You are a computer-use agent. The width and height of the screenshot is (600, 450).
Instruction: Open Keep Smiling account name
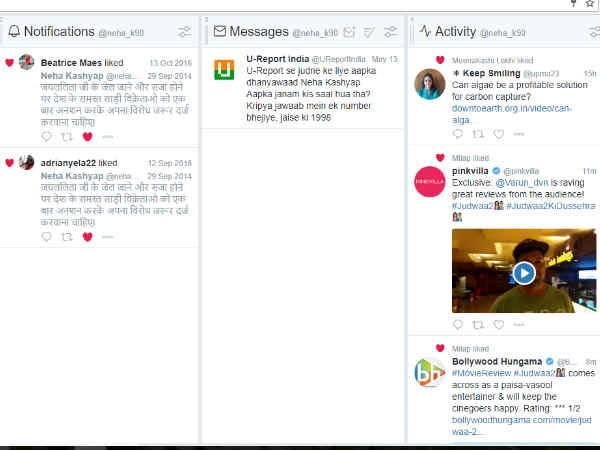click(491, 73)
